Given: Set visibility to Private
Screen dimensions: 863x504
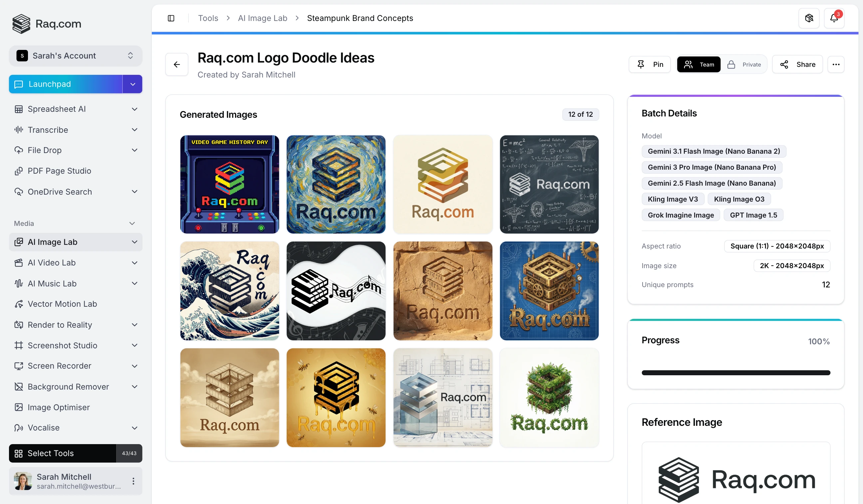Looking at the screenshot, I should point(745,64).
